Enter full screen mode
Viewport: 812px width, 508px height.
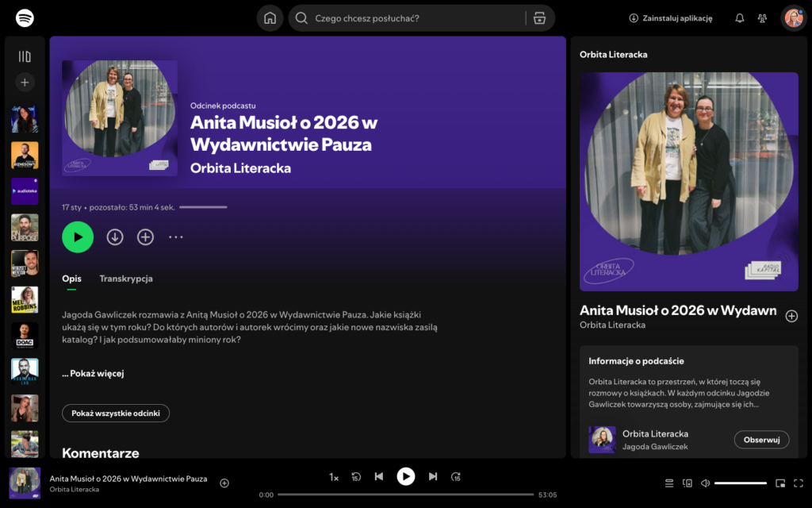point(798,483)
